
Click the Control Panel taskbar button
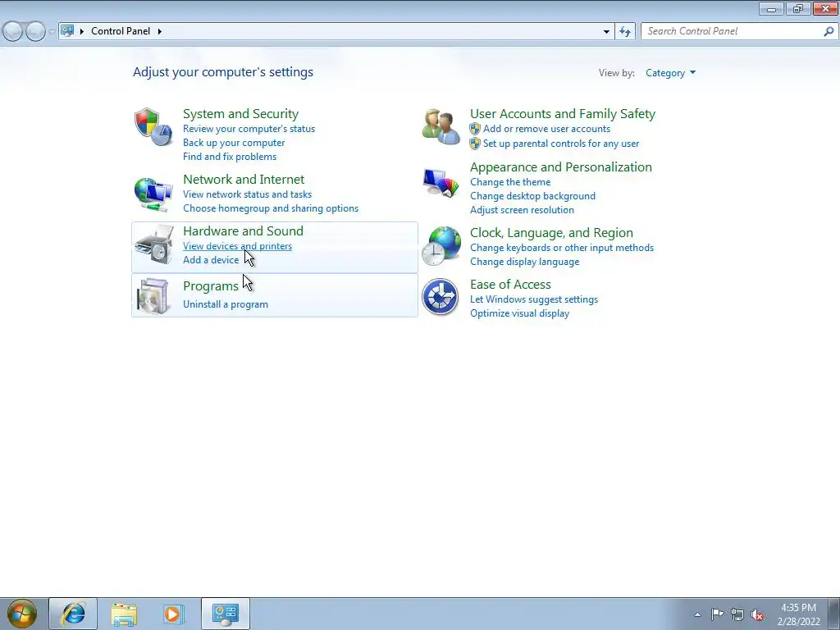tap(226, 614)
